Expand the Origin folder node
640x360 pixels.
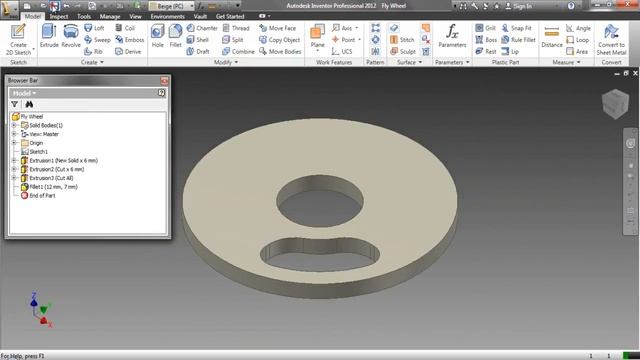(14, 143)
